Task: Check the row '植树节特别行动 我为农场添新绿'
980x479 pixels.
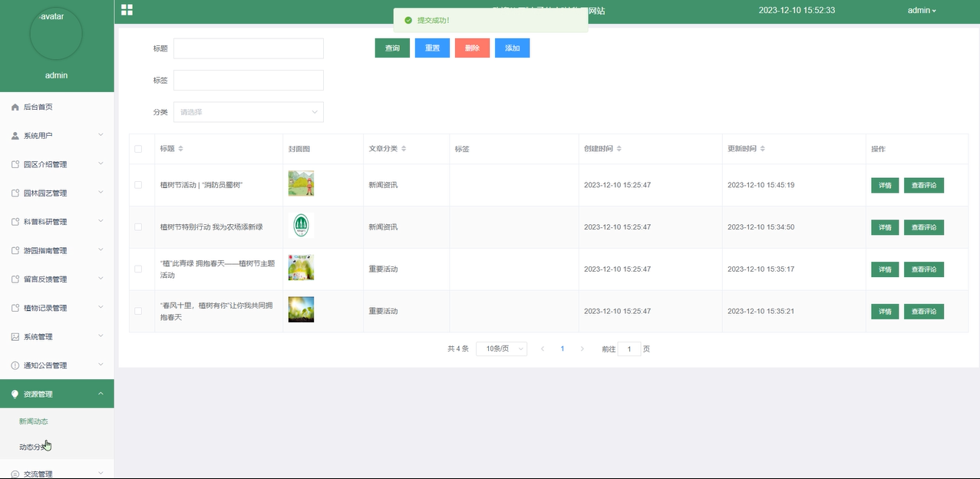Action: pos(138,227)
